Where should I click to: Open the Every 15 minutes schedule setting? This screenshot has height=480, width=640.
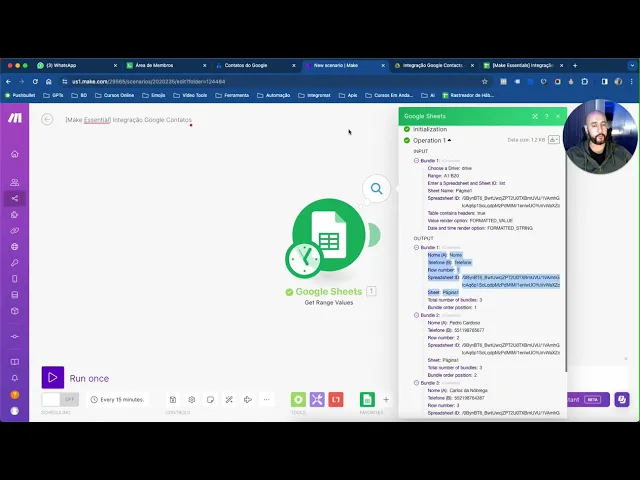[118, 400]
